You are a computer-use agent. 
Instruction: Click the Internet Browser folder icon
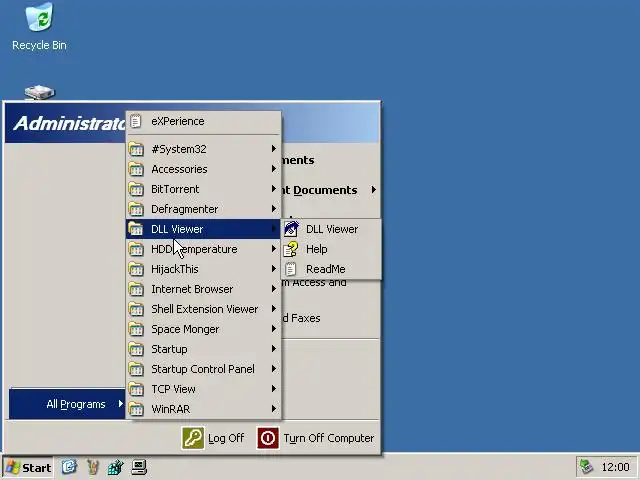coord(136,289)
